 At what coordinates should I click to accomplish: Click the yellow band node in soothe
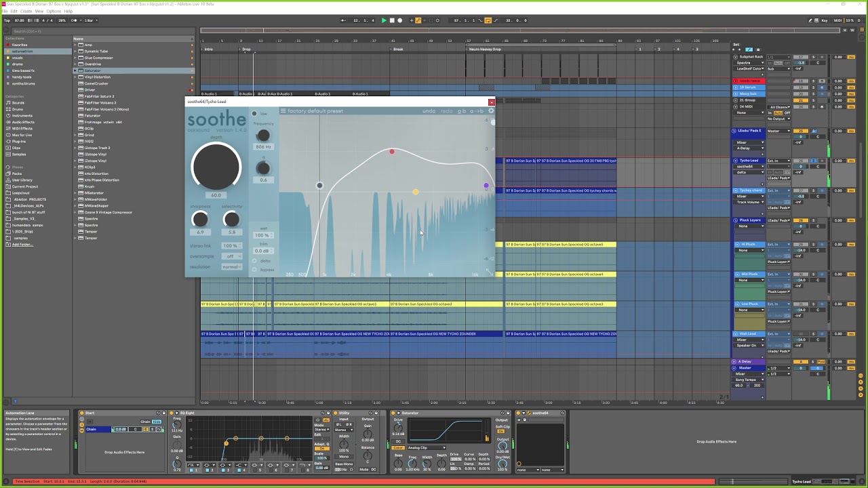(416, 192)
